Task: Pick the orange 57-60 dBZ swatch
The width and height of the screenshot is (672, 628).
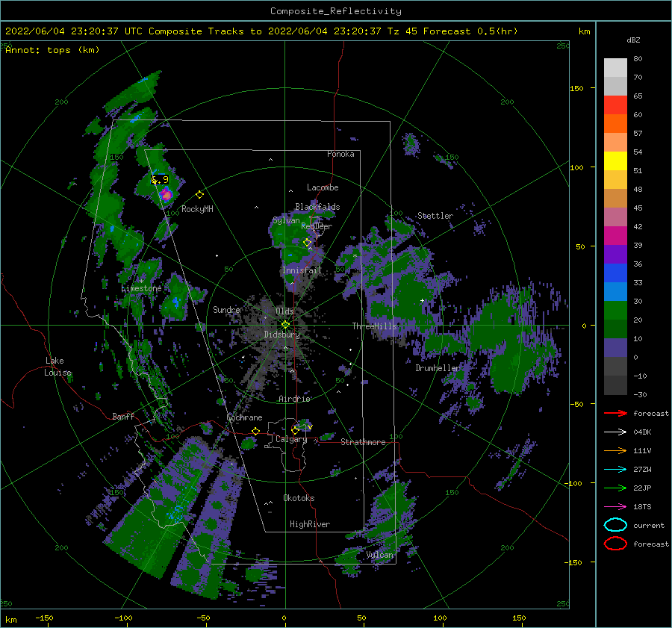Action: pos(615,124)
